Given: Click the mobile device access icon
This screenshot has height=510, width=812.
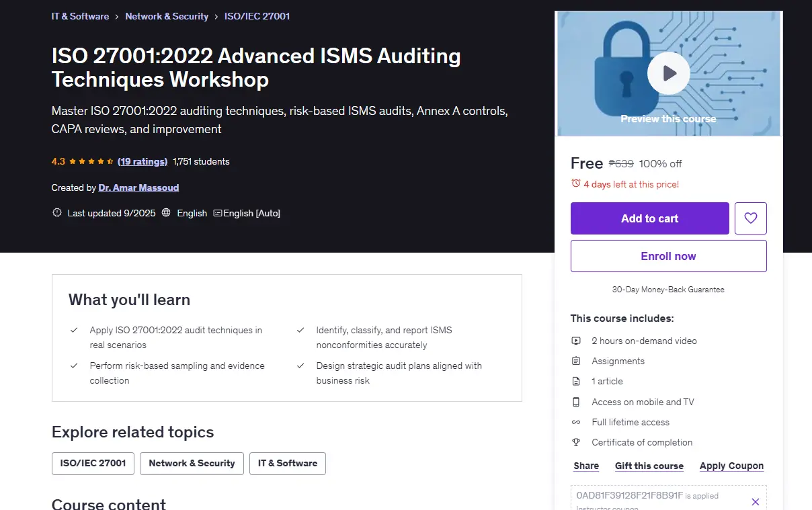Looking at the screenshot, I should click(x=576, y=402).
